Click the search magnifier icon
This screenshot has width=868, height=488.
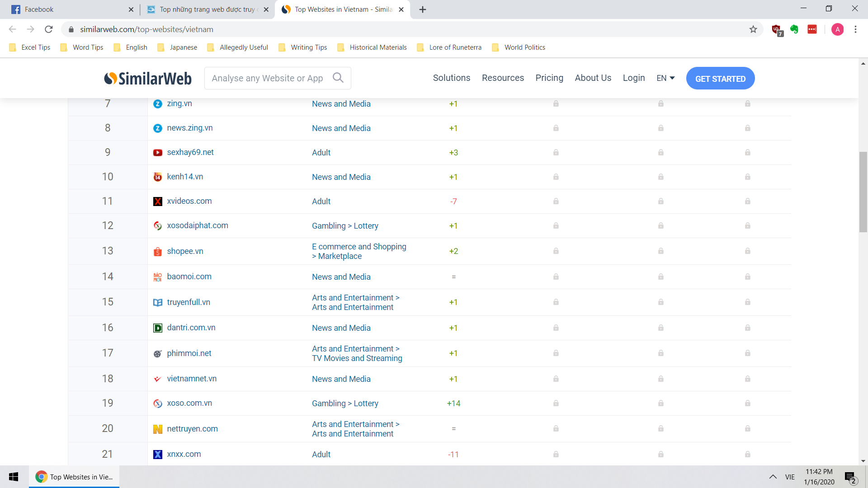point(338,78)
